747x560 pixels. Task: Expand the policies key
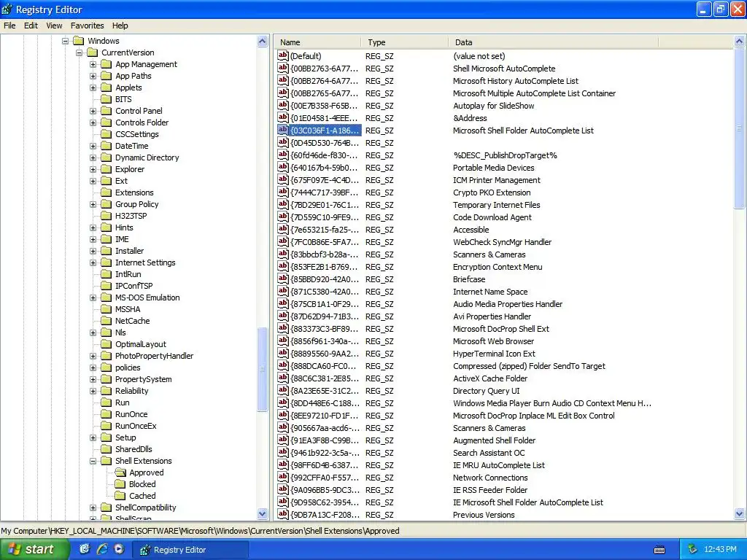pyautogui.click(x=93, y=367)
